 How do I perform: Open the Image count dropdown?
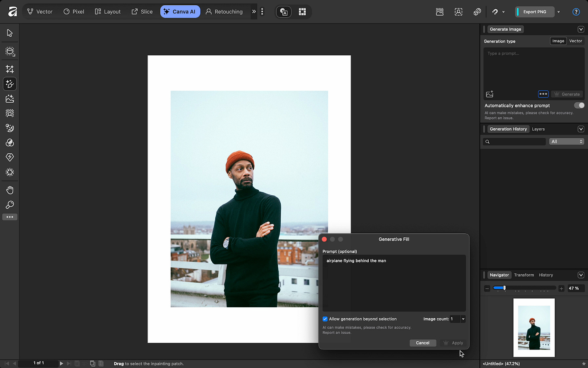[463, 319]
